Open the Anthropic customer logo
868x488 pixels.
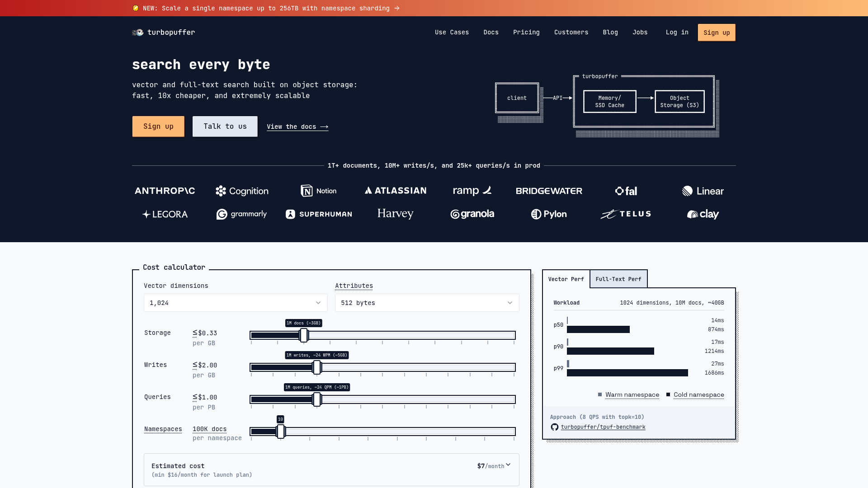165,191
